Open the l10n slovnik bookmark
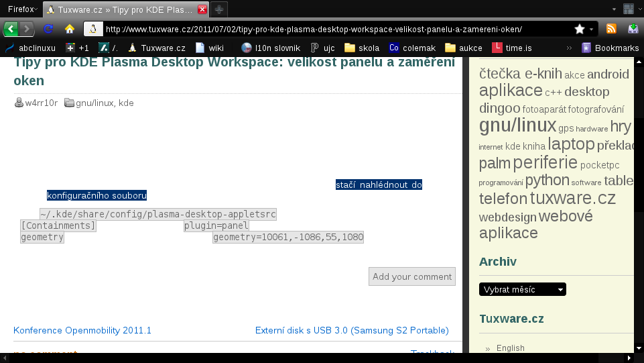The width and height of the screenshot is (644, 363). [271, 48]
